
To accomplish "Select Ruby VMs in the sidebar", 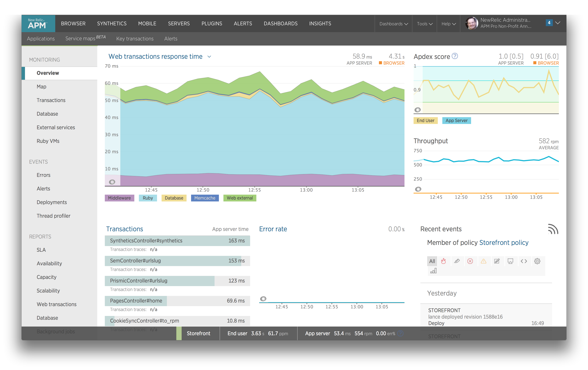I will [x=48, y=141].
